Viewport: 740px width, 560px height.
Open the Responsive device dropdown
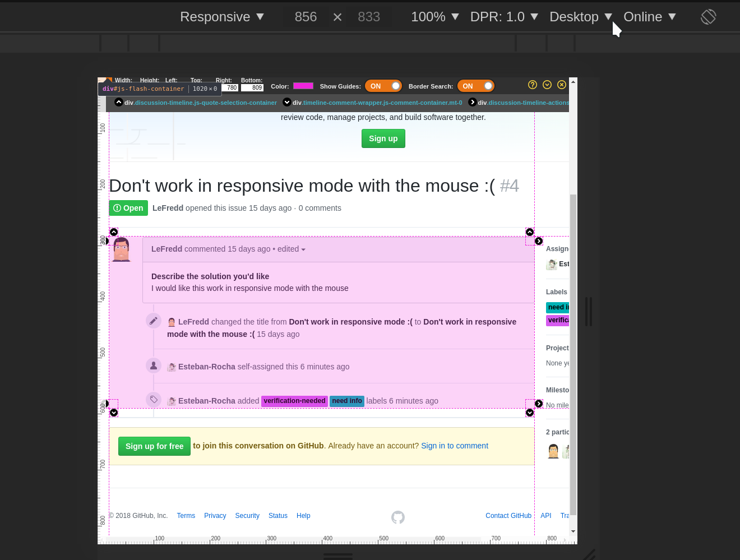click(x=222, y=17)
